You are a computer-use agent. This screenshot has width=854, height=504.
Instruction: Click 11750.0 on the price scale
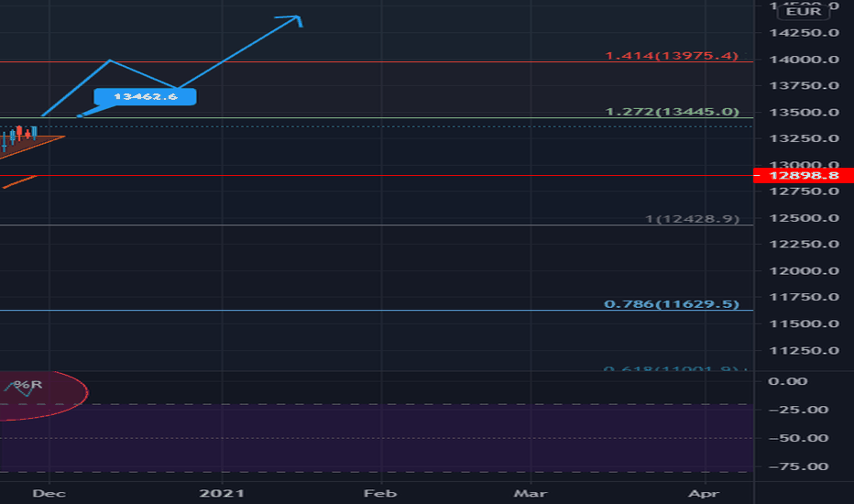tap(804, 297)
